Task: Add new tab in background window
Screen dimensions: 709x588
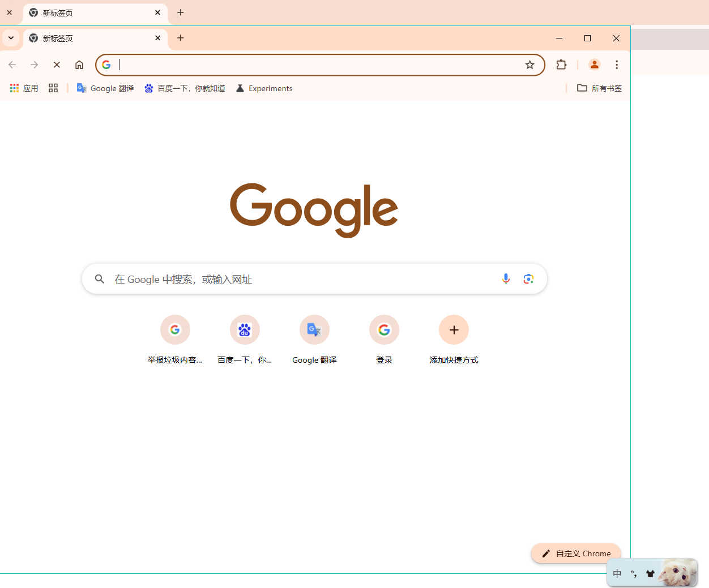Action: (x=181, y=12)
